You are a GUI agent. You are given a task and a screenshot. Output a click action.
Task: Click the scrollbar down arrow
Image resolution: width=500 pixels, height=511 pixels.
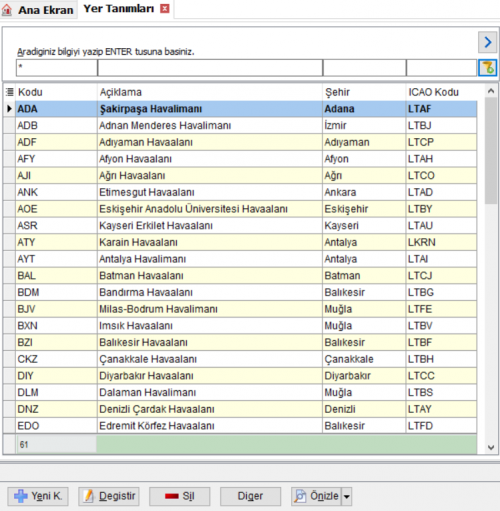491,447
